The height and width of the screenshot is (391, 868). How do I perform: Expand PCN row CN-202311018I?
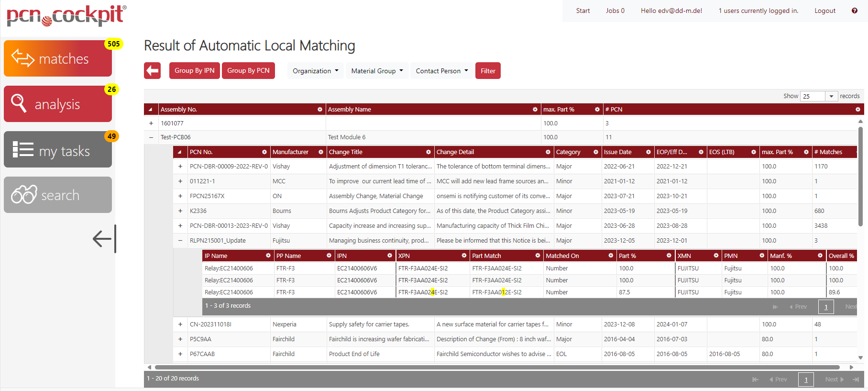click(180, 324)
